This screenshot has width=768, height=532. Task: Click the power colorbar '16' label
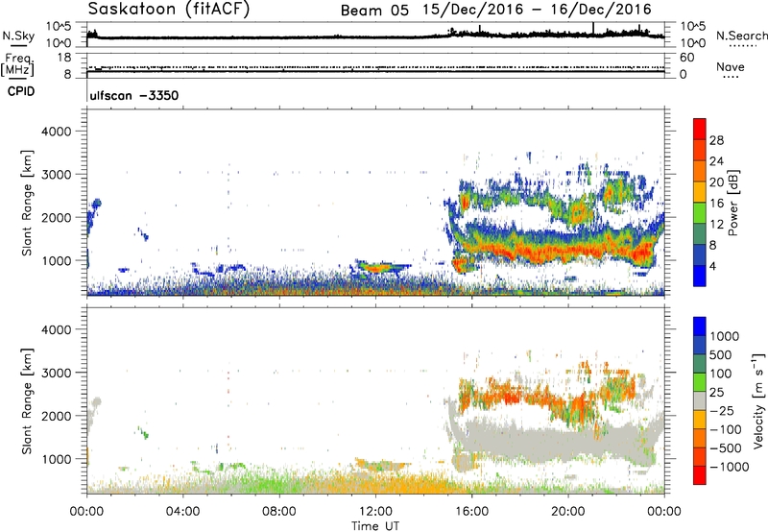click(x=716, y=204)
